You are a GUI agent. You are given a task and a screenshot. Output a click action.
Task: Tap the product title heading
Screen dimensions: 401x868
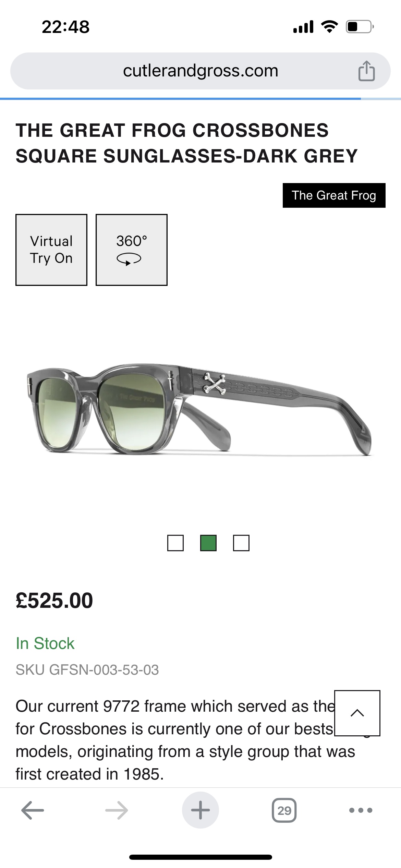(187, 143)
